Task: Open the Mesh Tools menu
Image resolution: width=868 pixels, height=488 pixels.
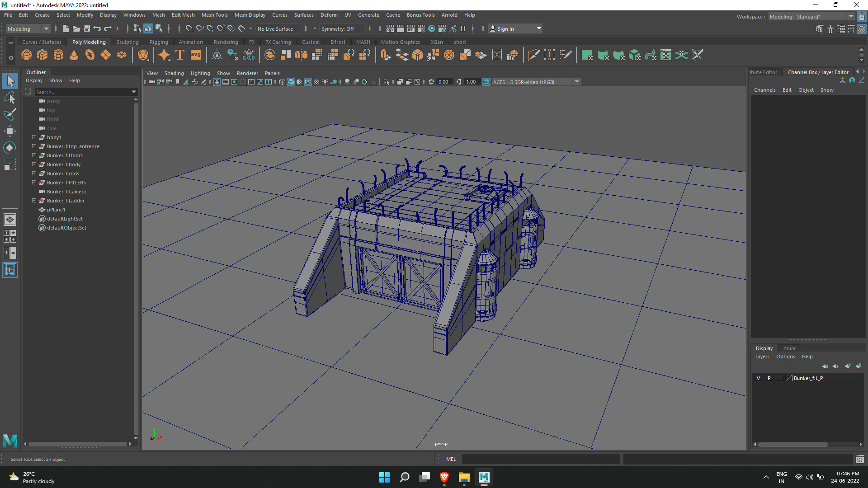Action: pos(214,15)
